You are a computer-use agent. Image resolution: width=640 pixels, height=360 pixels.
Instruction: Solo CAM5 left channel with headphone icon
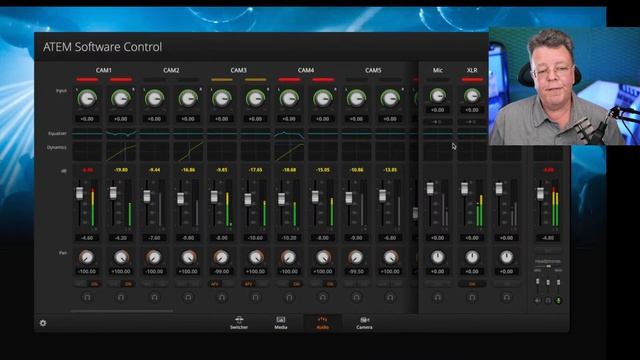tap(356, 298)
